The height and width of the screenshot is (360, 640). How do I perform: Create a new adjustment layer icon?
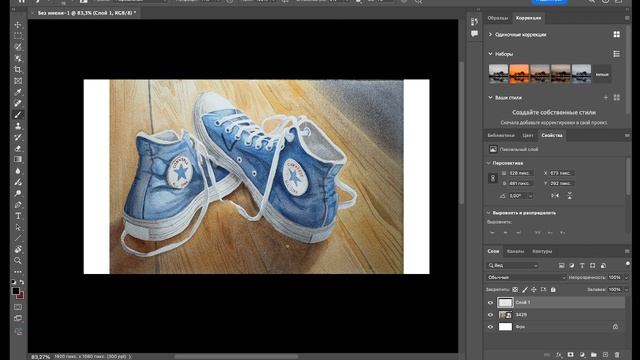(x=582, y=355)
